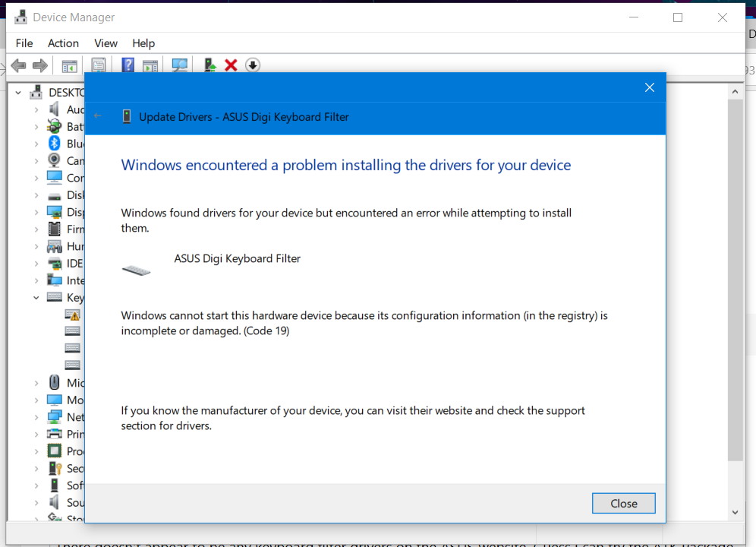Click the Software devices icon

55,485
